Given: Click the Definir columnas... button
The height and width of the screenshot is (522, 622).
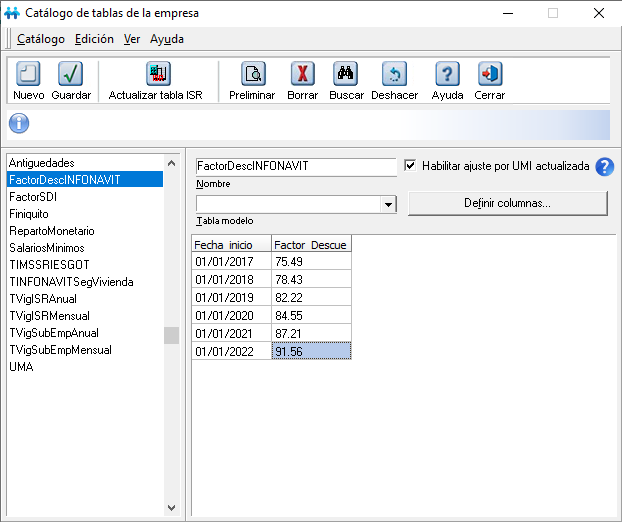Looking at the screenshot, I should point(508,203).
